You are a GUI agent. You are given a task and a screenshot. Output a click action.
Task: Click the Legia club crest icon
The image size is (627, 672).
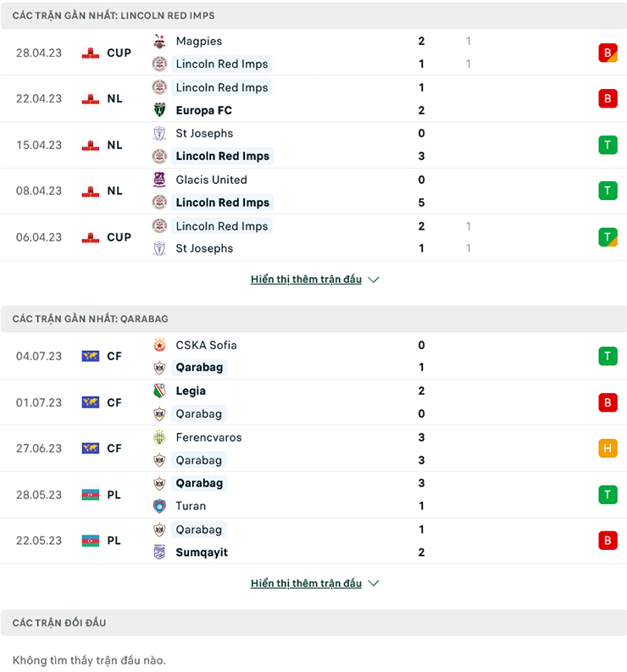tap(159, 392)
